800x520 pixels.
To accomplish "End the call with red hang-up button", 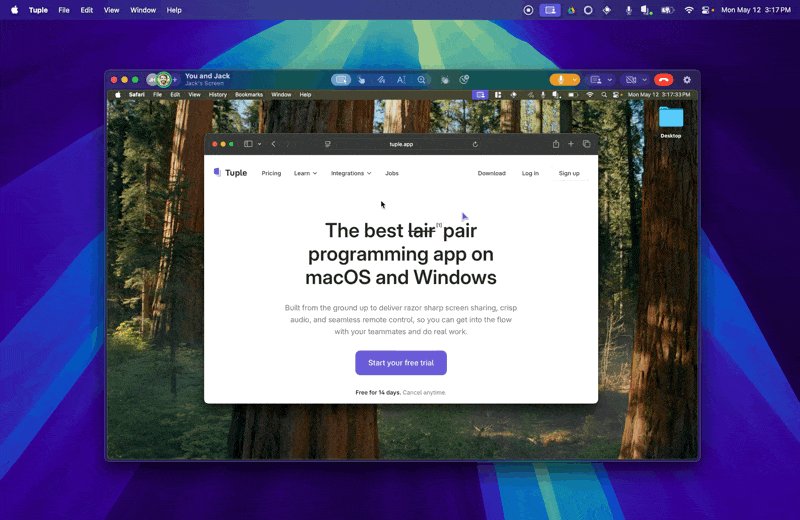I will click(x=664, y=80).
